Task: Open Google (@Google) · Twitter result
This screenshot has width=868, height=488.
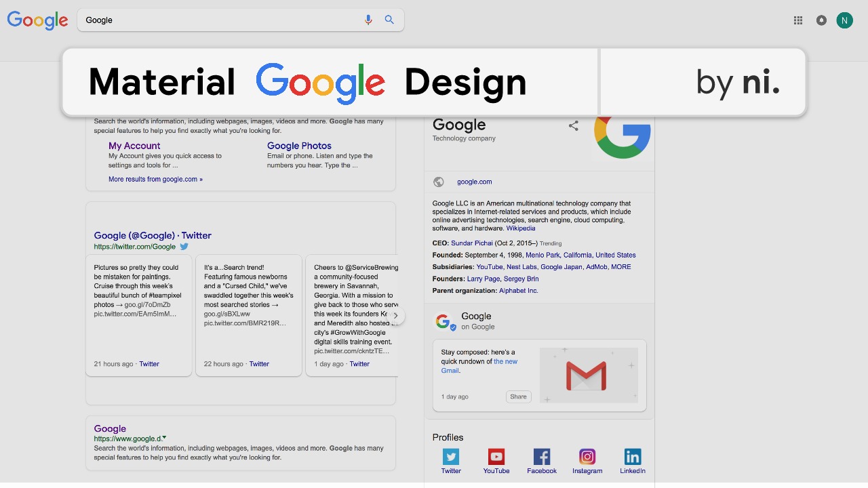Action: [153, 235]
